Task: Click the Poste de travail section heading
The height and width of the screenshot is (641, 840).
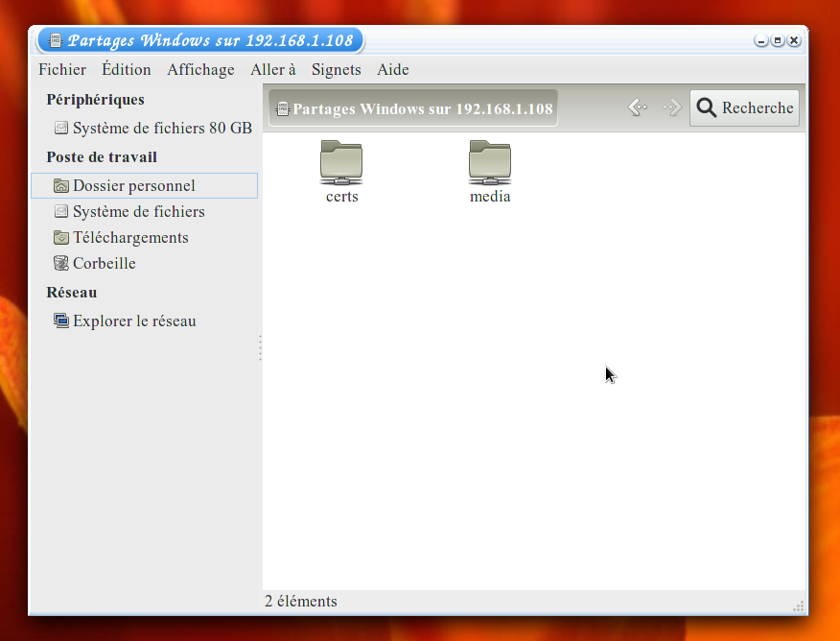Action: pyautogui.click(x=102, y=157)
